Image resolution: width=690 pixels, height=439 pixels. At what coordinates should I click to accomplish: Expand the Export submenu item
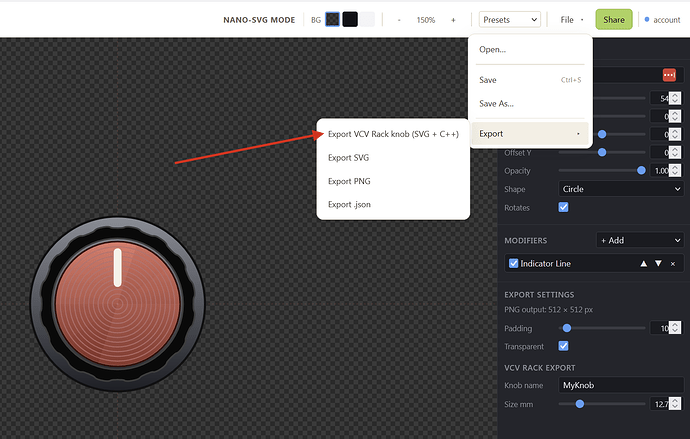click(530, 134)
